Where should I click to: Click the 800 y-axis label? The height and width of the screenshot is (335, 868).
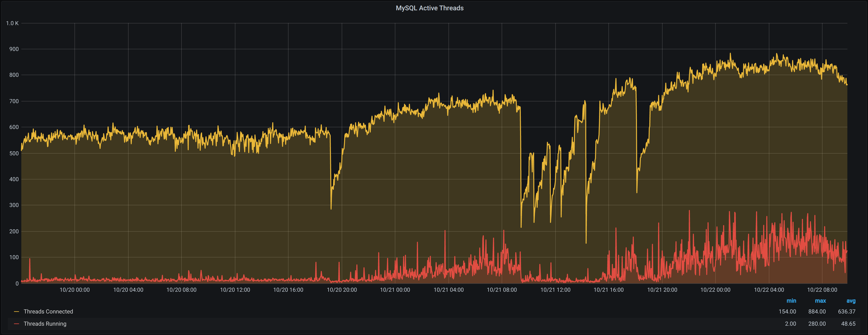tap(14, 75)
